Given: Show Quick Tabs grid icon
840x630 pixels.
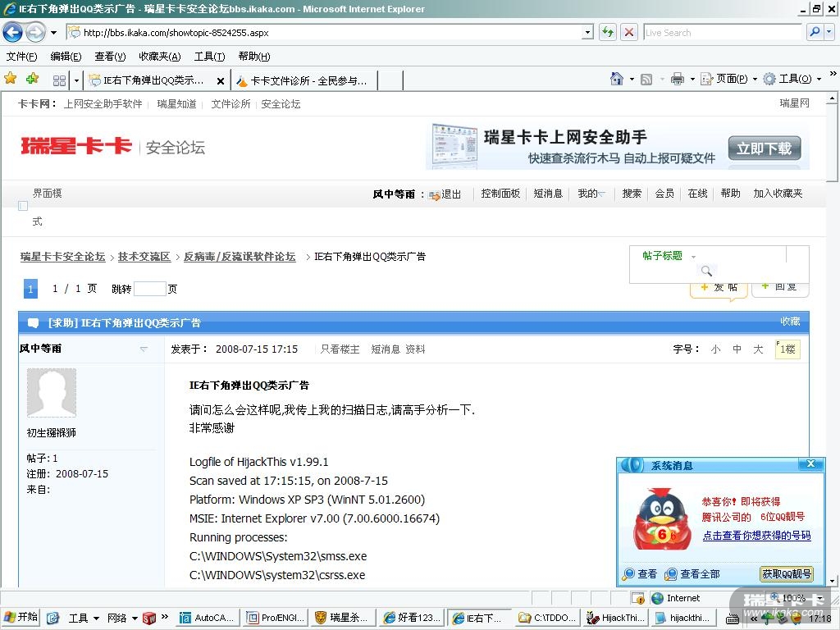Looking at the screenshot, I should 59,80.
